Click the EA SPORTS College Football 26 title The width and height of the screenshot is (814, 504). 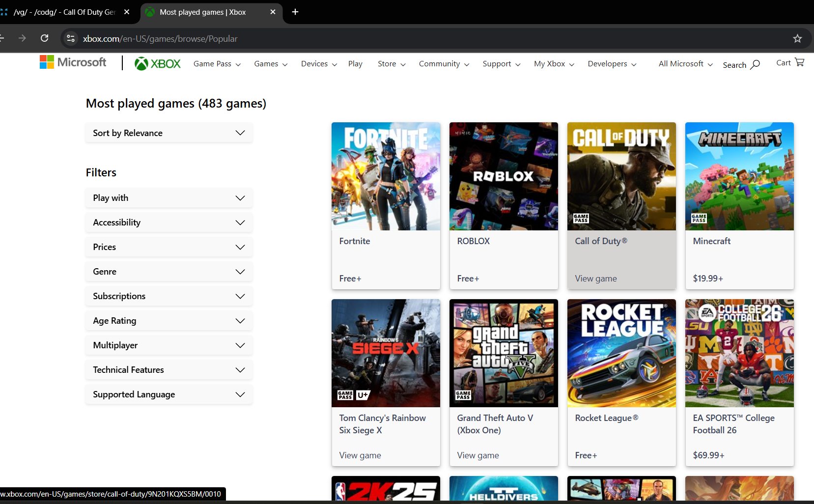point(734,424)
